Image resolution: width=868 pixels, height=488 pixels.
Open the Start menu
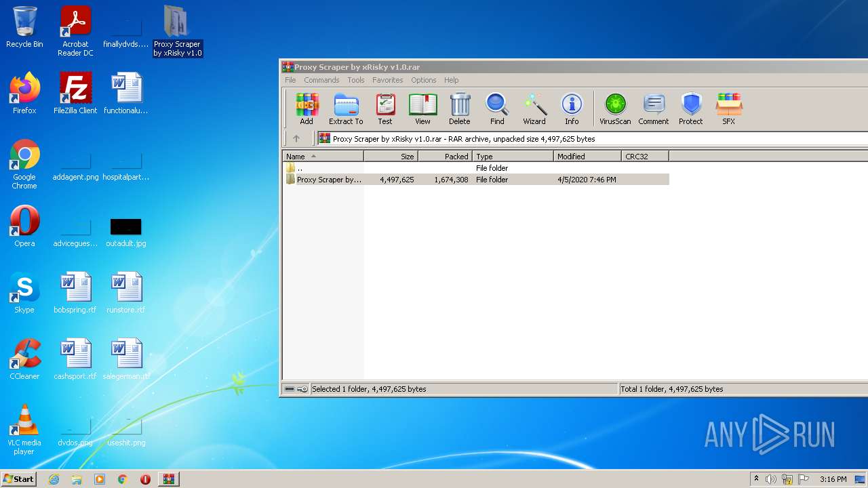point(18,479)
